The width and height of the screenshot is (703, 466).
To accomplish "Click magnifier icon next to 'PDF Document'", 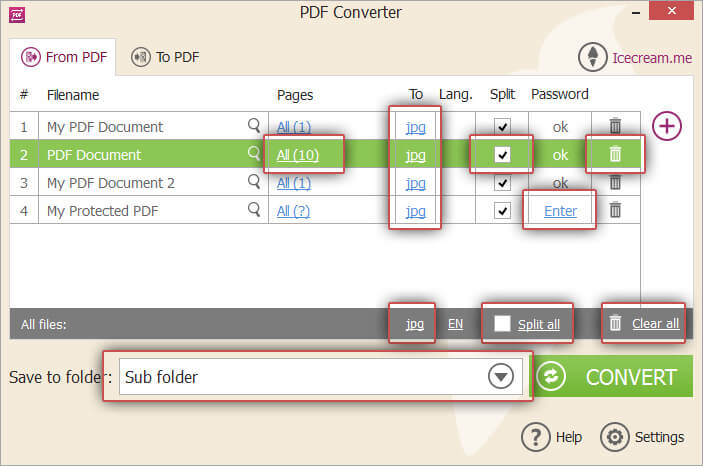I will tap(254, 154).
